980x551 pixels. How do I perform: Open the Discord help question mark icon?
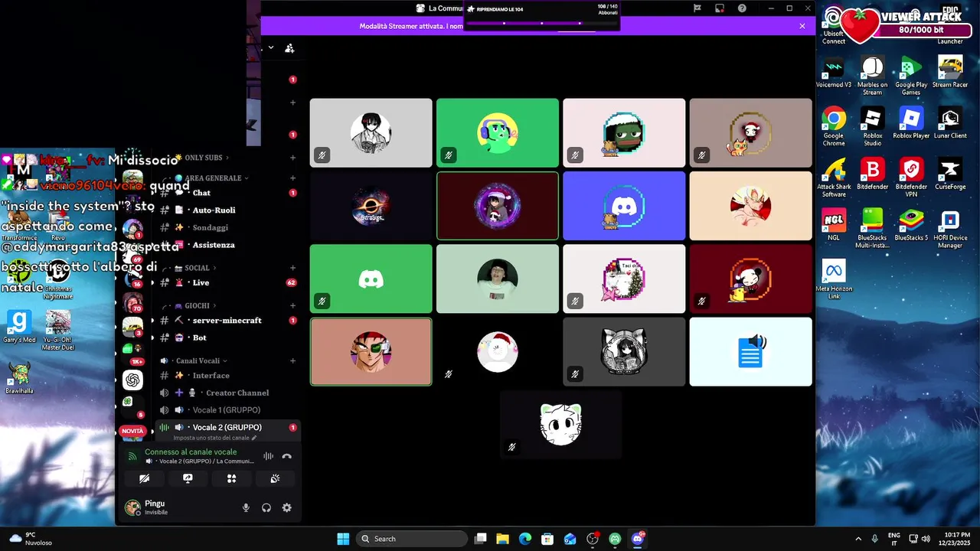tap(742, 8)
